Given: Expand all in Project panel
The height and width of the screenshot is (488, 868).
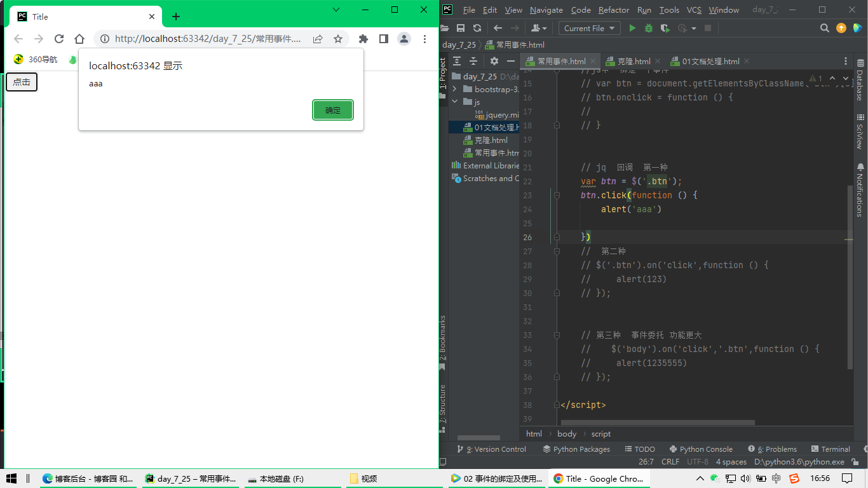Looking at the screenshot, I should pyautogui.click(x=457, y=61).
